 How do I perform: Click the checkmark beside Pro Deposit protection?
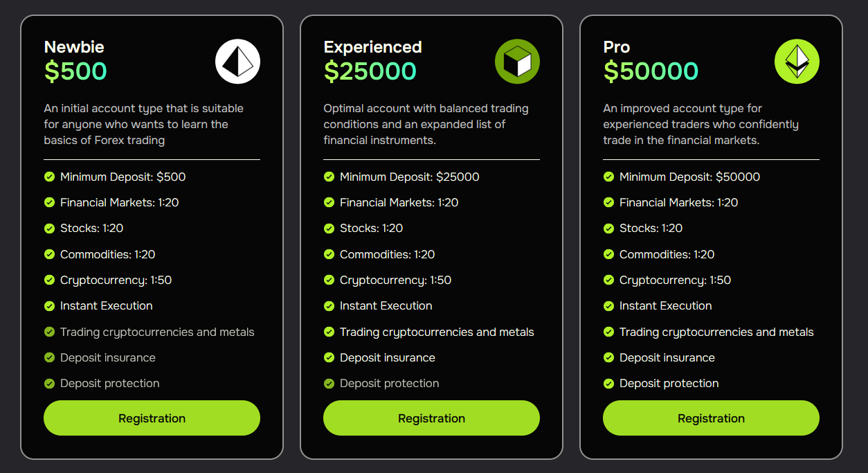coord(608,384)
